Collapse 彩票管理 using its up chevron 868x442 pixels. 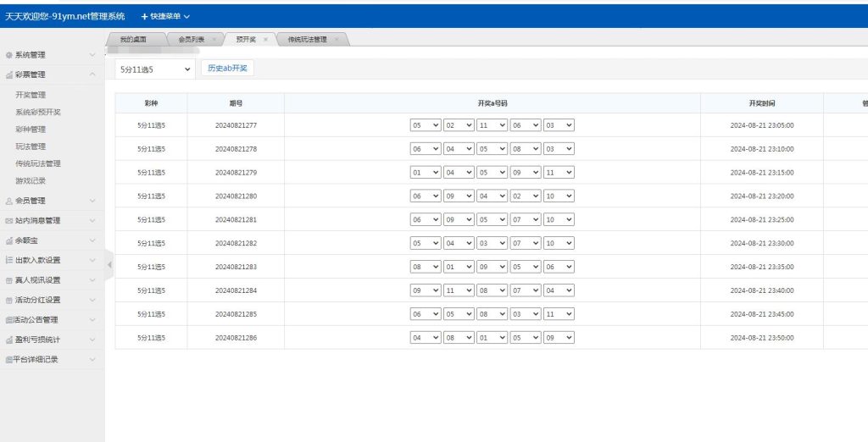[92, 75]
